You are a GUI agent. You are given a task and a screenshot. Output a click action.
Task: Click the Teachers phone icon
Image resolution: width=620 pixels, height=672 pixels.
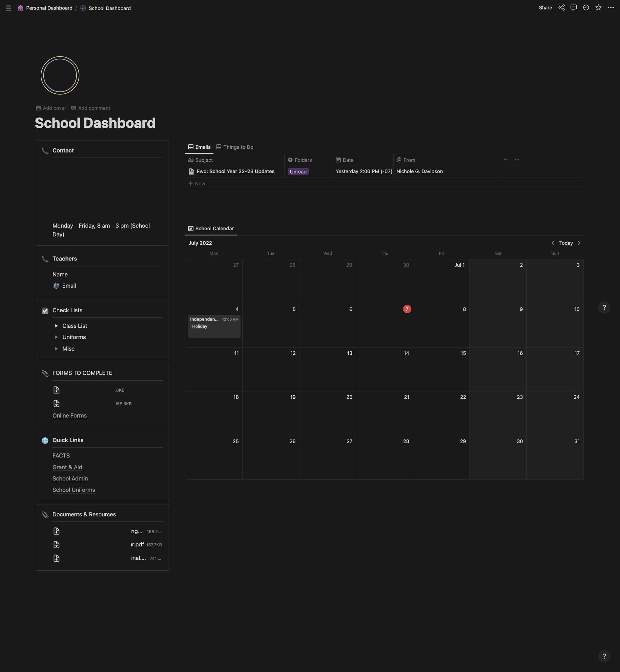click(45, 259)
